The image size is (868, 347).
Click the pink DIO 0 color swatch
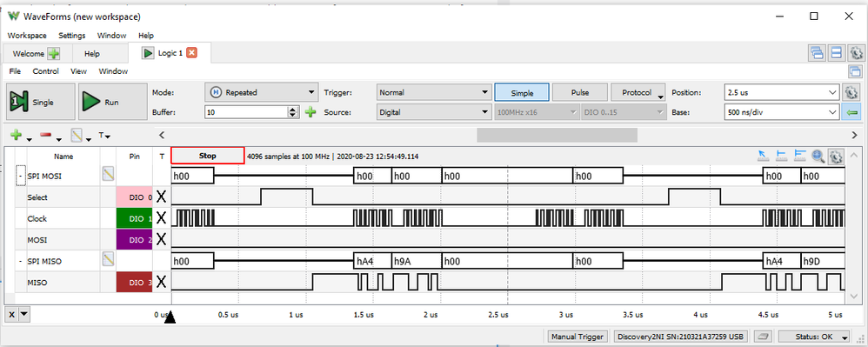pyautogui.click(x=135, y=197)
